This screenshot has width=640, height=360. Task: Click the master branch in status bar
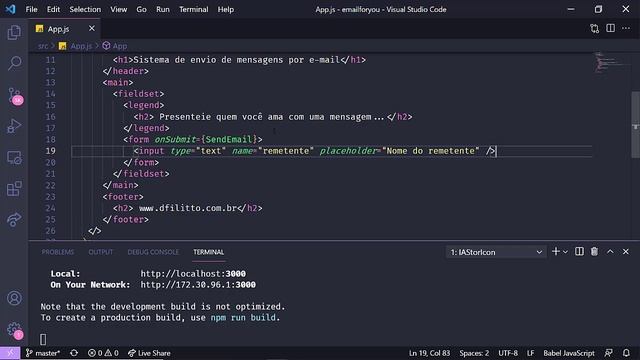[43, 353]
